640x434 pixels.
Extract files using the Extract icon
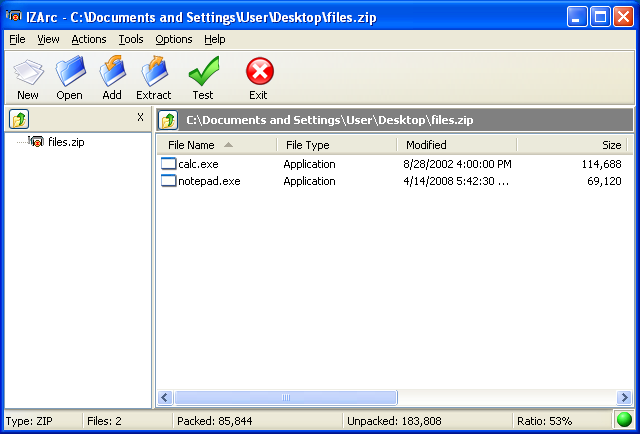[154, 75]
